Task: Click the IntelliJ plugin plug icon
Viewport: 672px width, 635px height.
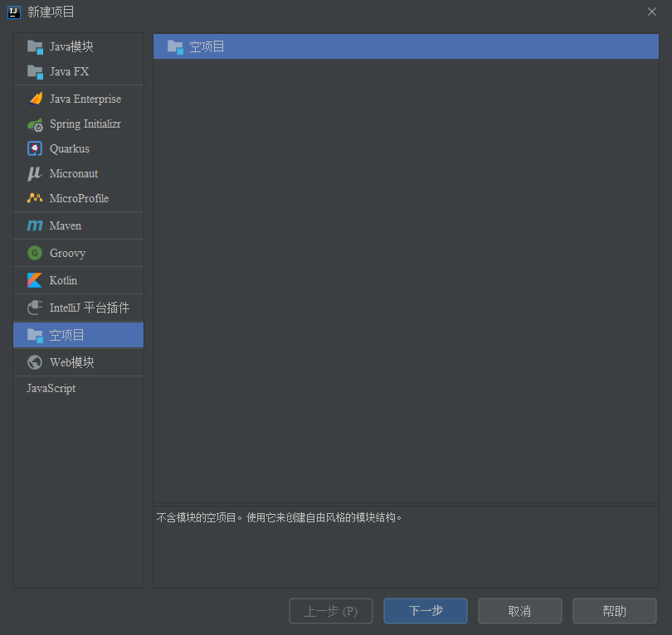Action: pos(35,308)
